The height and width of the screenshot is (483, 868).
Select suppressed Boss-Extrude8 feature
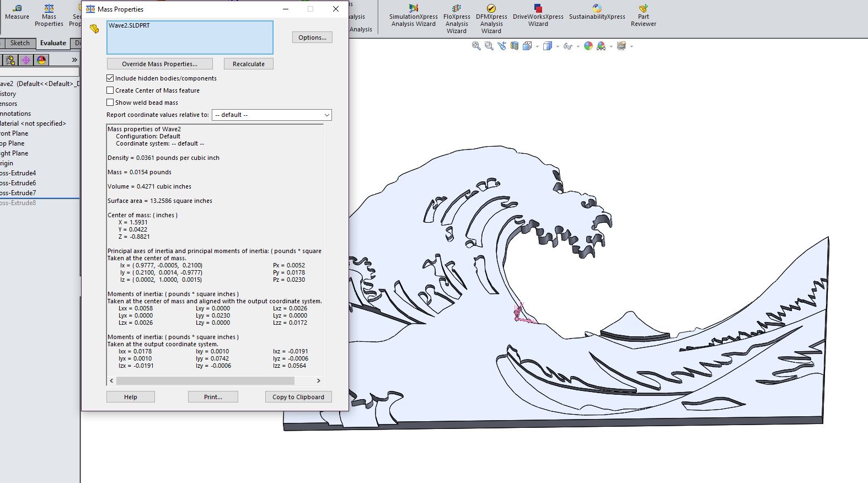(18, 203)
